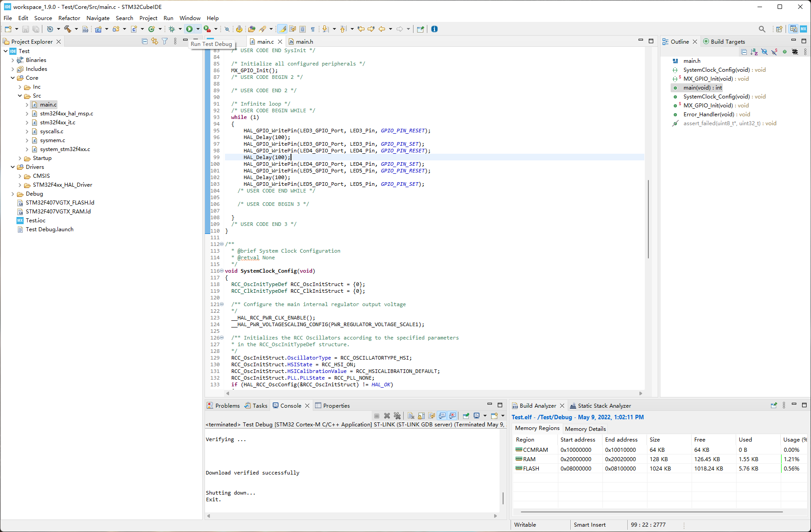
Task: Open the Project menu
Action: pos(148,18)
